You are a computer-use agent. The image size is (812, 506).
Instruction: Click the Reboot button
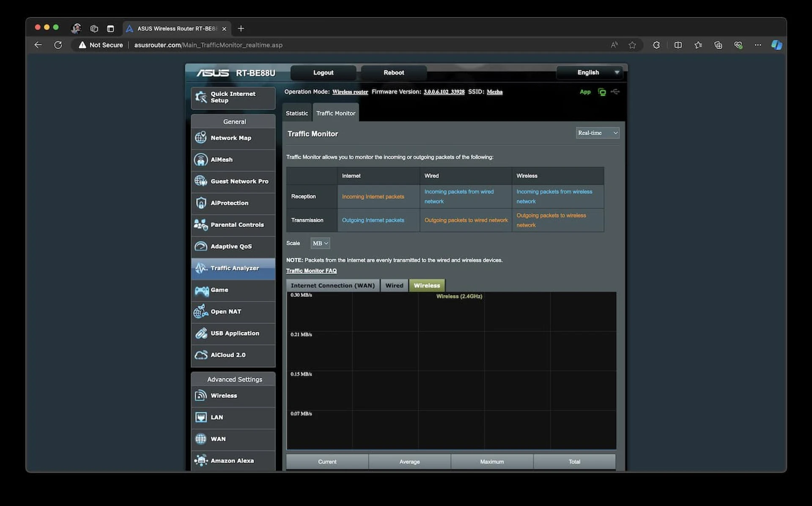[394, 73]
